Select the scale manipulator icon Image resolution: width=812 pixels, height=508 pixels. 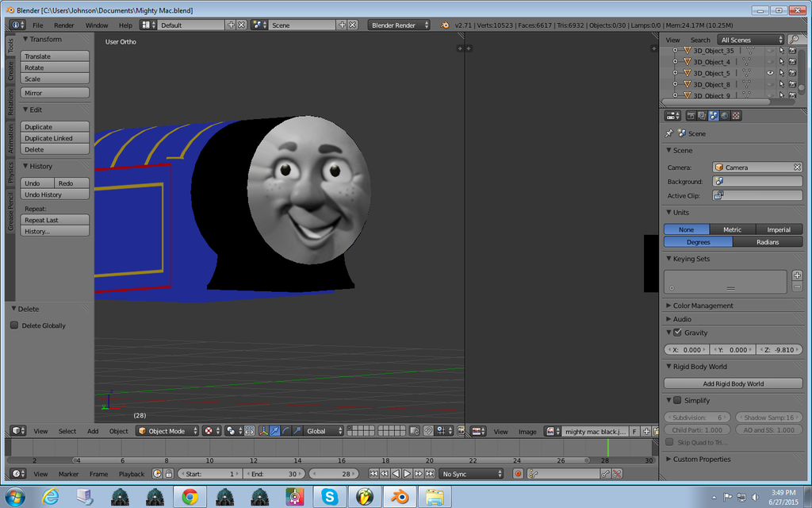point(297,431)
